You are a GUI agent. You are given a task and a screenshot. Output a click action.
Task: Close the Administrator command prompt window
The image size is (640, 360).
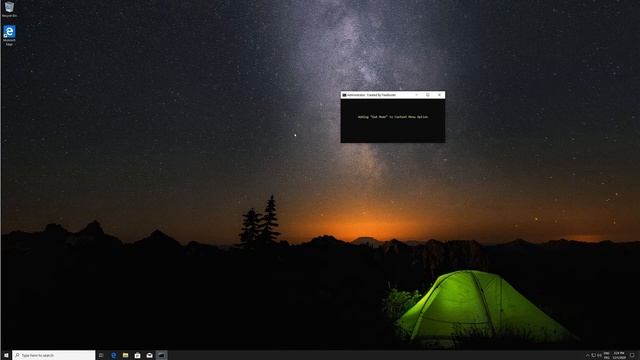pyautogui.click(x=439, y=95)
